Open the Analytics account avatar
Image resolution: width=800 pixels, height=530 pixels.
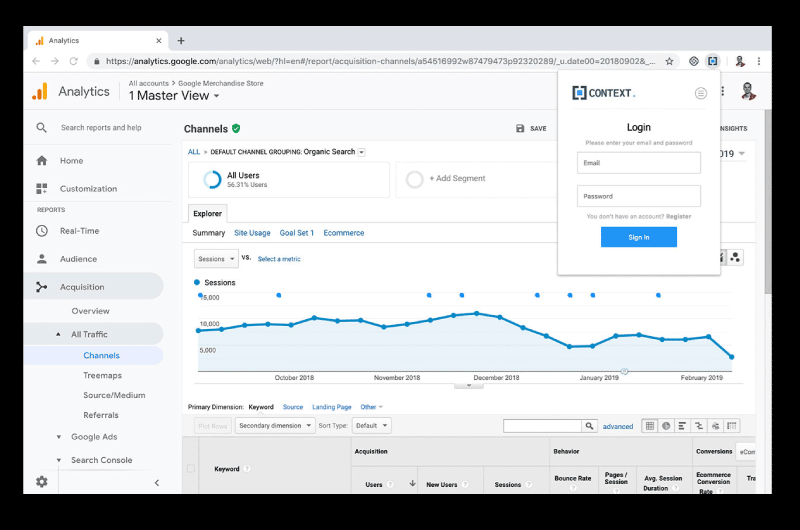point(748,91)
